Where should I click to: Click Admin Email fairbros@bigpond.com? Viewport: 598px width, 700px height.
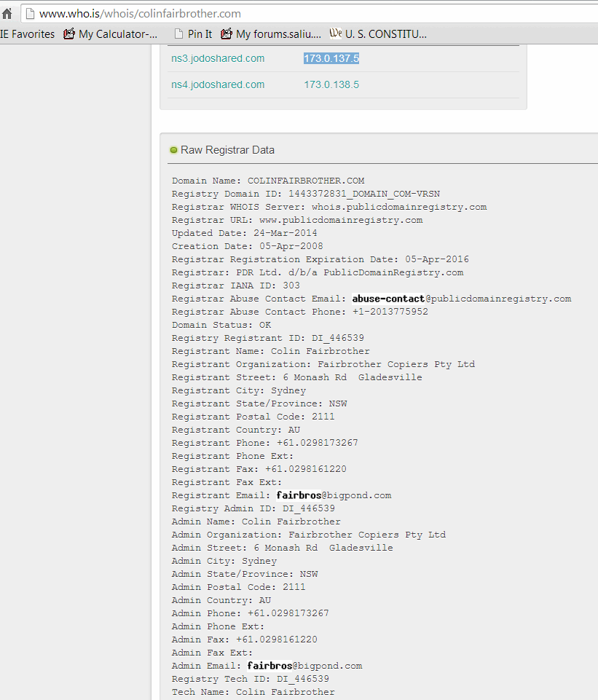coord(267,666)
